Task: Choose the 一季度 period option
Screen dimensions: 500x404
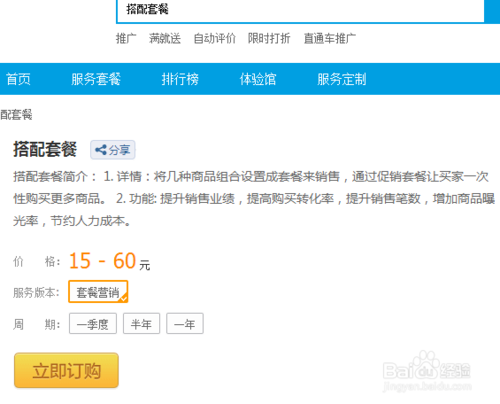Action: 93,323
